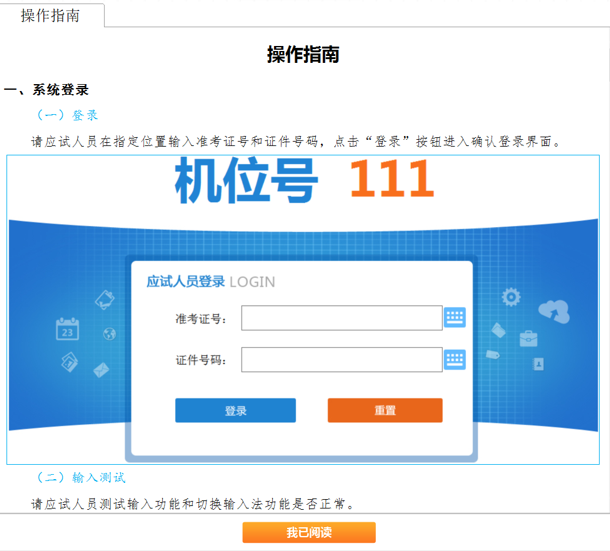Click the phone icon at banner top-left
Screen dimensions: 610x551
[104, 298]
